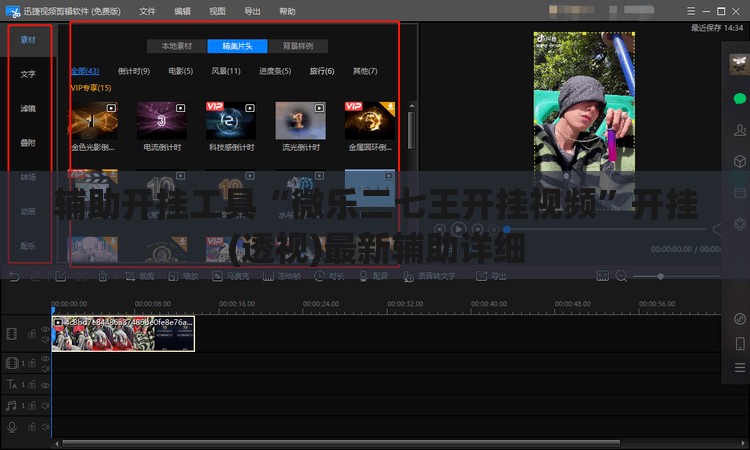This screenshot has width=750, height=450.
Task: Click the undo arrow in the toolbar
Action: click(14, 276)
